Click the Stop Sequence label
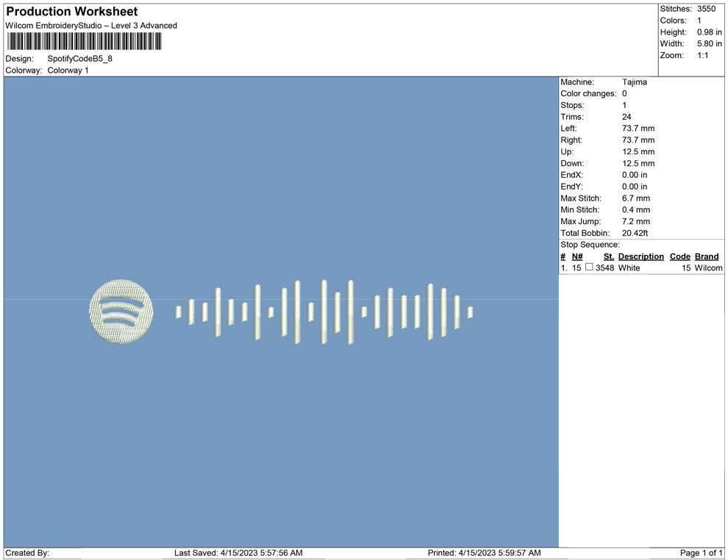Screen dimensions: 728x560 pyautogui.click(x=590, y=245)
